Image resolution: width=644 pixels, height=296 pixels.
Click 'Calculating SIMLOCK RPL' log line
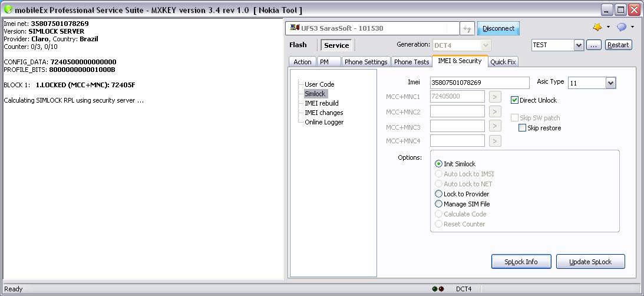(x=74, y=100)
